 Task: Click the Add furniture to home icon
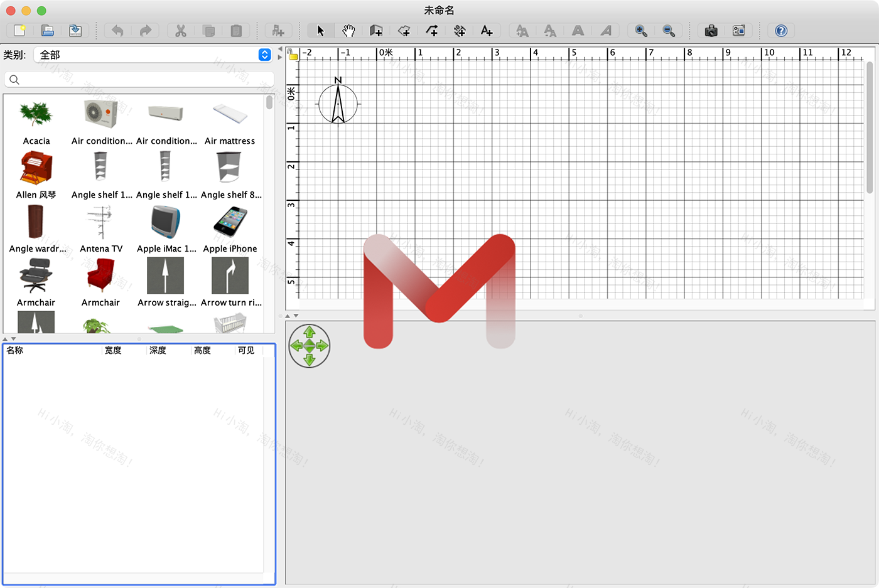278,31
